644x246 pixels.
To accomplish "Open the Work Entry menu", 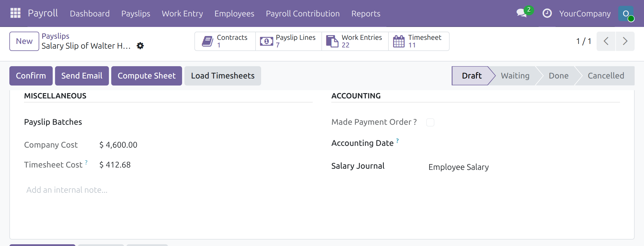I will 182,13.
